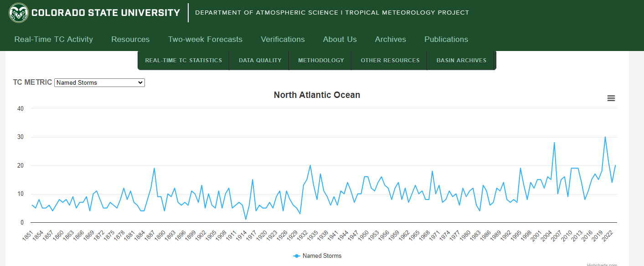
Task: Click the Tropical Meteorology Project header link
Action: pyautogui.click(x=407, y=13)
